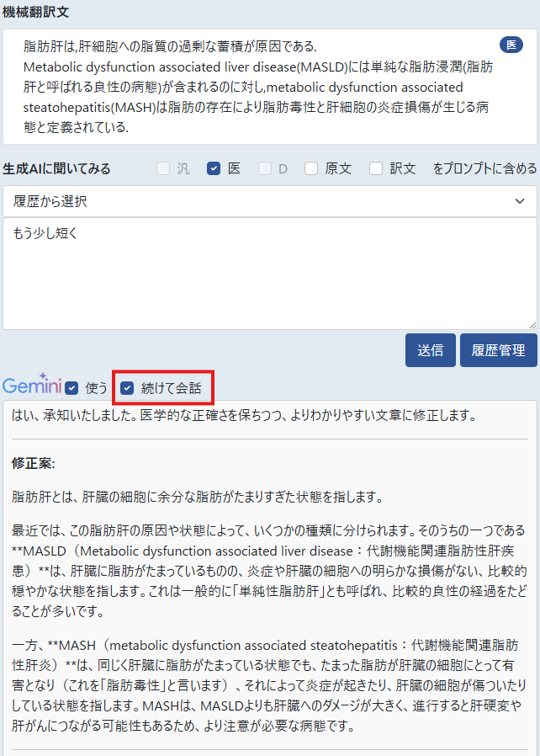Screen dimensions: 540x756
Task: Click the 医 badge in translation box
Action: point(511,45)
